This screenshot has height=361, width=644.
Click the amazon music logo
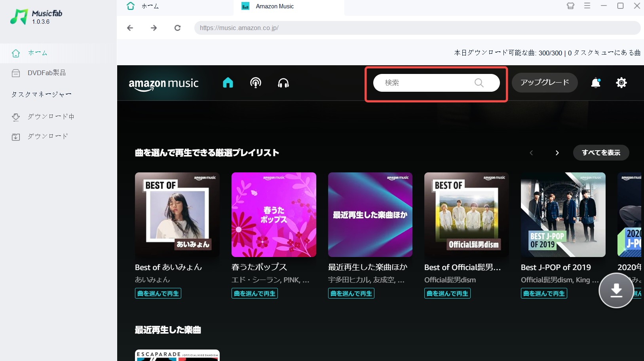point(163,84)
